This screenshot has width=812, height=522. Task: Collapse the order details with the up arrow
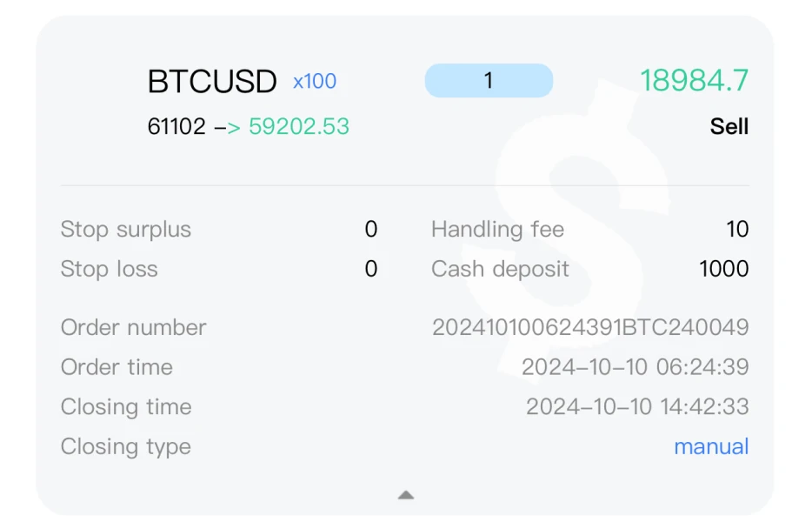coord(406,495)
